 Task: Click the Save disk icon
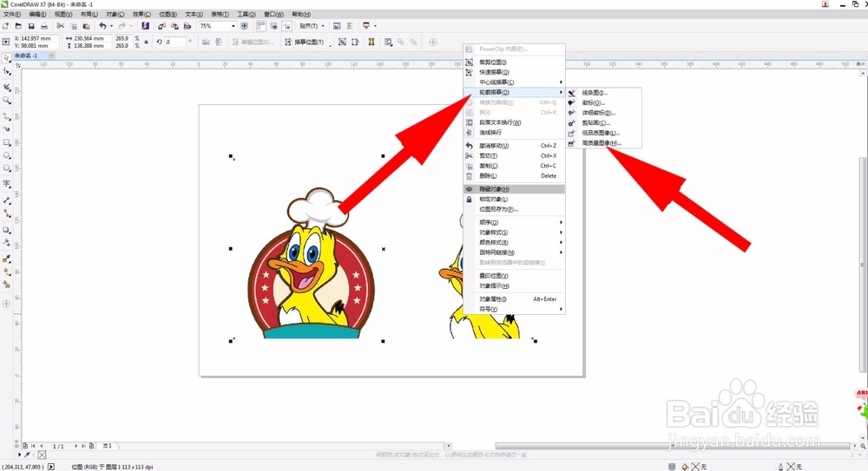31,26
